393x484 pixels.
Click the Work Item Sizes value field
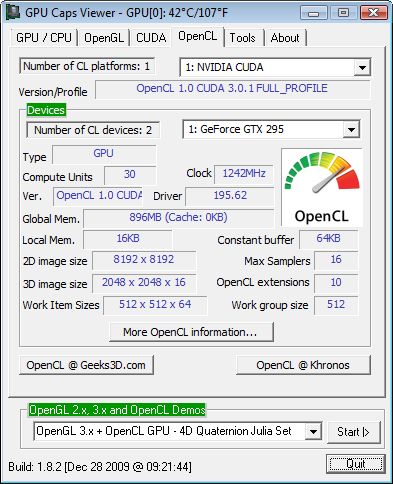coord(155,305)
